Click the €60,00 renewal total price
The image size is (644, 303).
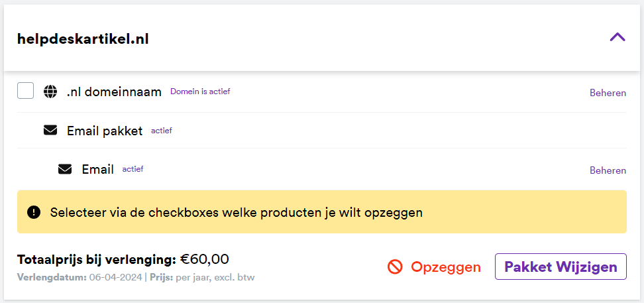coord(204,259)
